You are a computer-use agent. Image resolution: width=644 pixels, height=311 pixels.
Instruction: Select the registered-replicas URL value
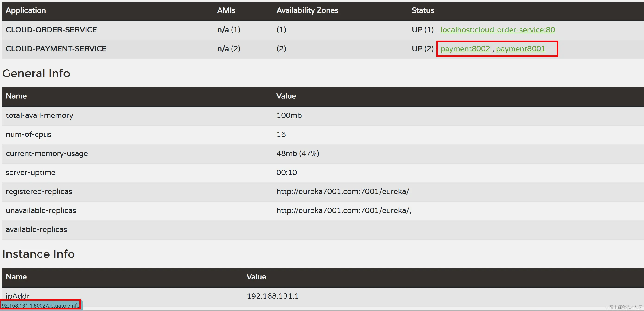pyautogui.click(x=343, y=191)
